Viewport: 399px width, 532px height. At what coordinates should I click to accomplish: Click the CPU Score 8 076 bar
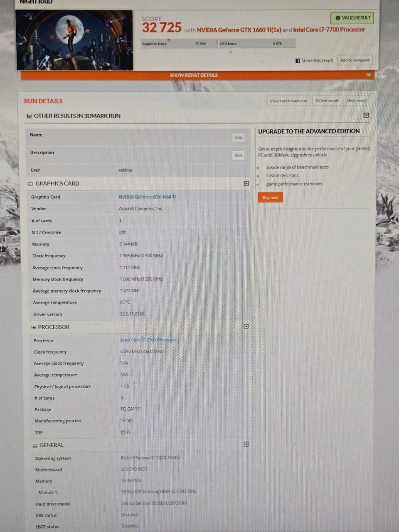pos(257,44)
